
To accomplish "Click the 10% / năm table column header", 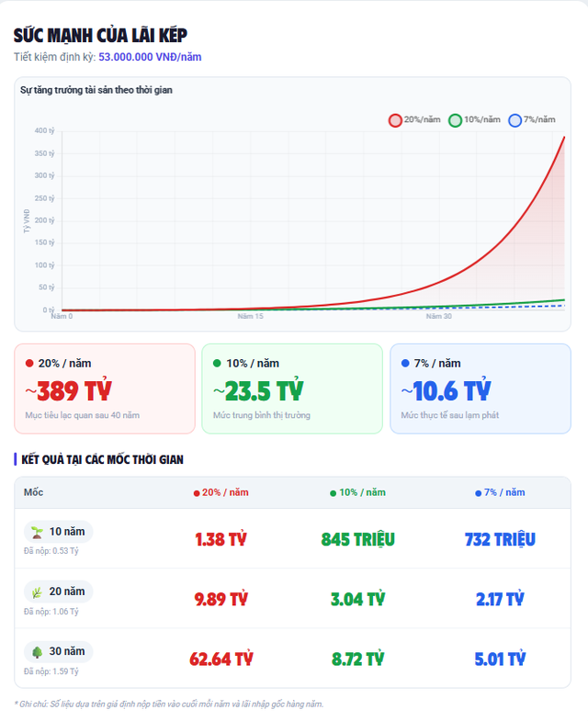I will (x=357, y=492).
